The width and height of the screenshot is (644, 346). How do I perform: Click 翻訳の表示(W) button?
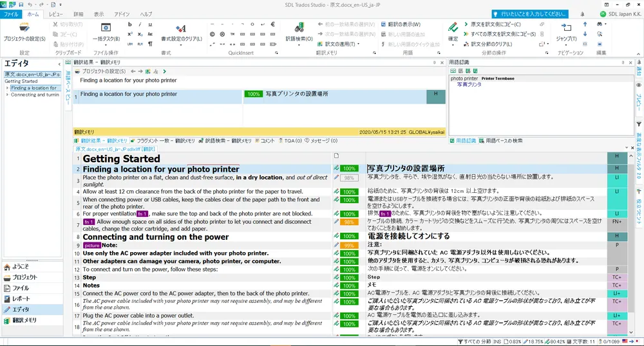(401, 24)
